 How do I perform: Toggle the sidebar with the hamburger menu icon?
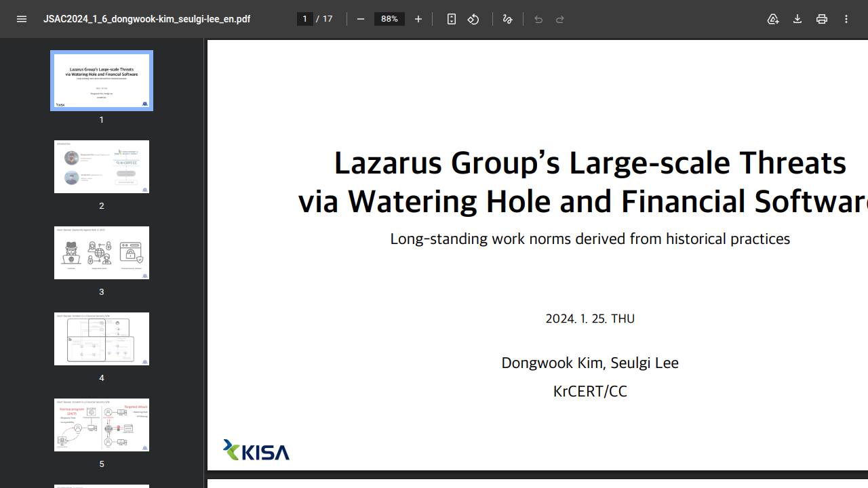tap(22, 19)
